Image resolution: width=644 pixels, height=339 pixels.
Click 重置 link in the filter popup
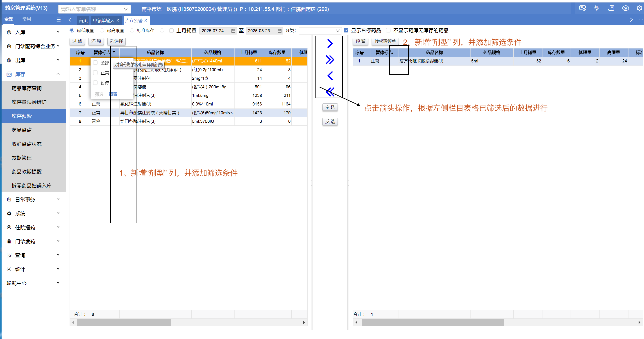click(x=113, y=94)
